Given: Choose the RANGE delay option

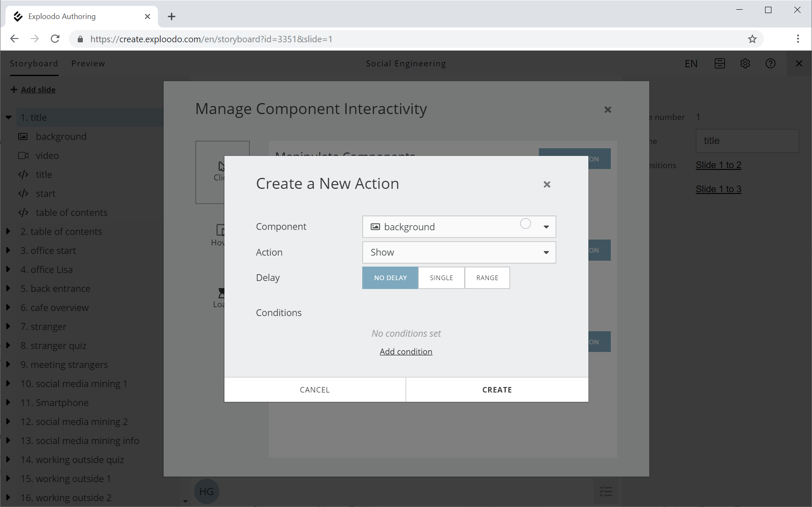Looking at the screenshot, I should tap(487, 278).
